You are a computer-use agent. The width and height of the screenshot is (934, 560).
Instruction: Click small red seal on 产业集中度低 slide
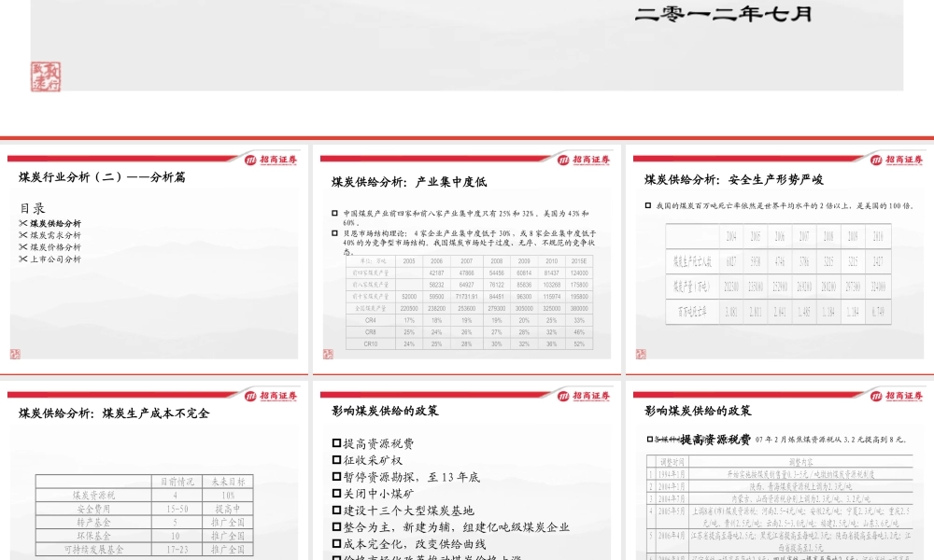coord(328,354)
